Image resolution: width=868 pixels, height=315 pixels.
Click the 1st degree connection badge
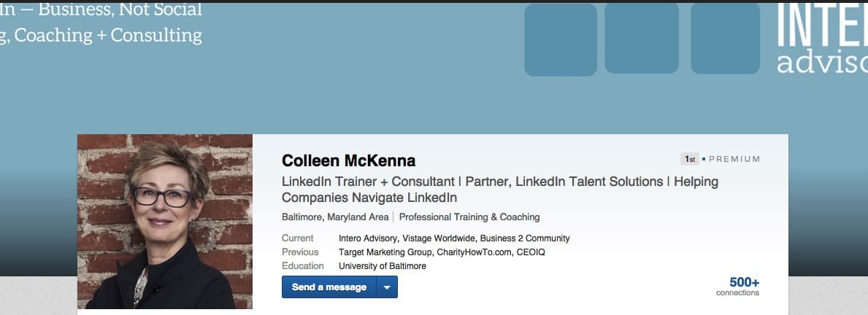[689, 159]
